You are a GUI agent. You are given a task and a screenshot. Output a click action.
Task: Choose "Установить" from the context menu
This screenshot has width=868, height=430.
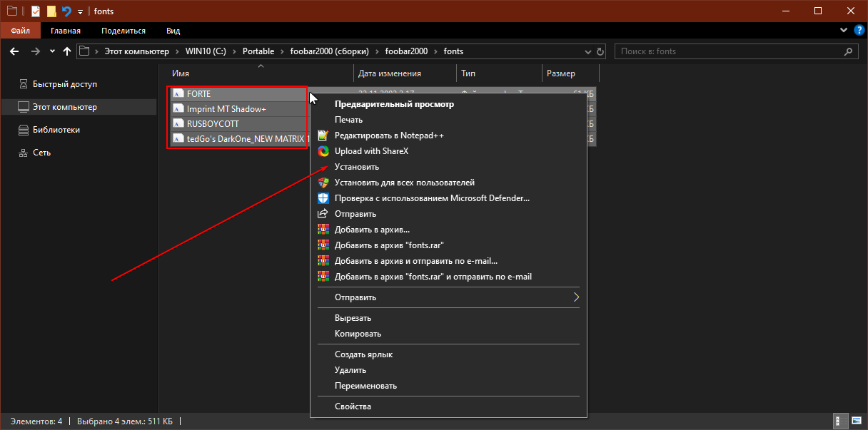(357, 167)
